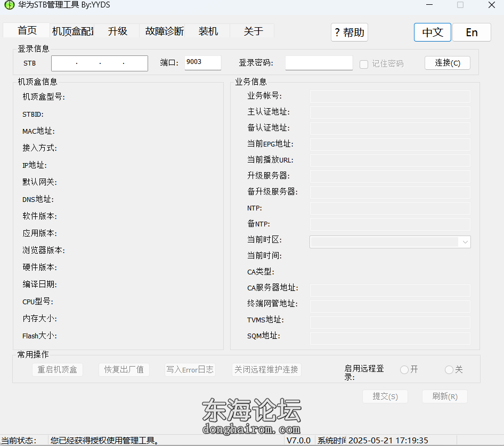Focus the STB IP address field
The image size is (504, 446).
pyautogui.click(x=100, y=63)
